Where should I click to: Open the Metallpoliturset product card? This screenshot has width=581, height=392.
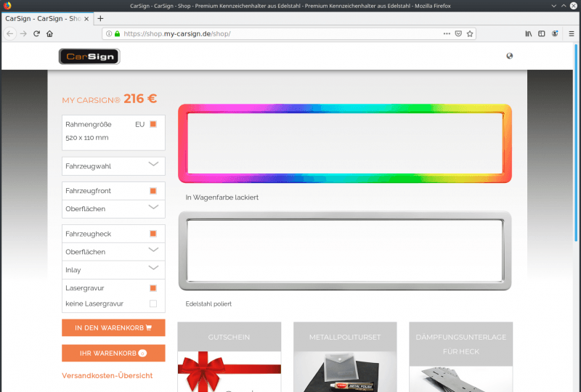click(345, 357)
